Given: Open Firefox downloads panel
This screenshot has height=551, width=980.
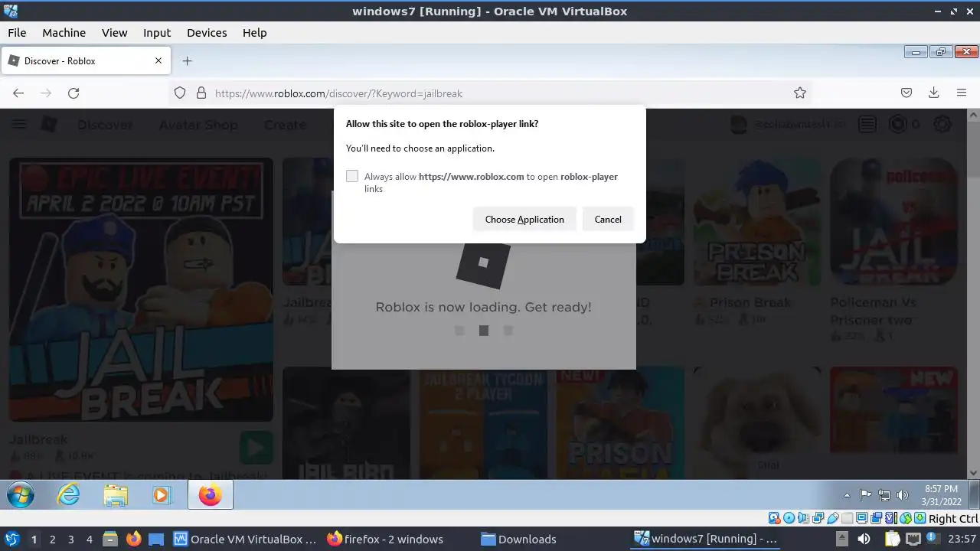Looking at the screenshot, I should (x=934, y=93).
